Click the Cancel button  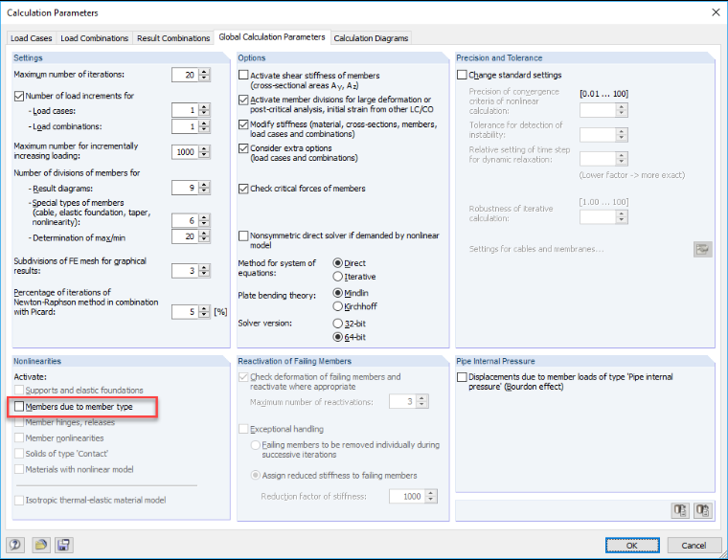tap(694, 545)
